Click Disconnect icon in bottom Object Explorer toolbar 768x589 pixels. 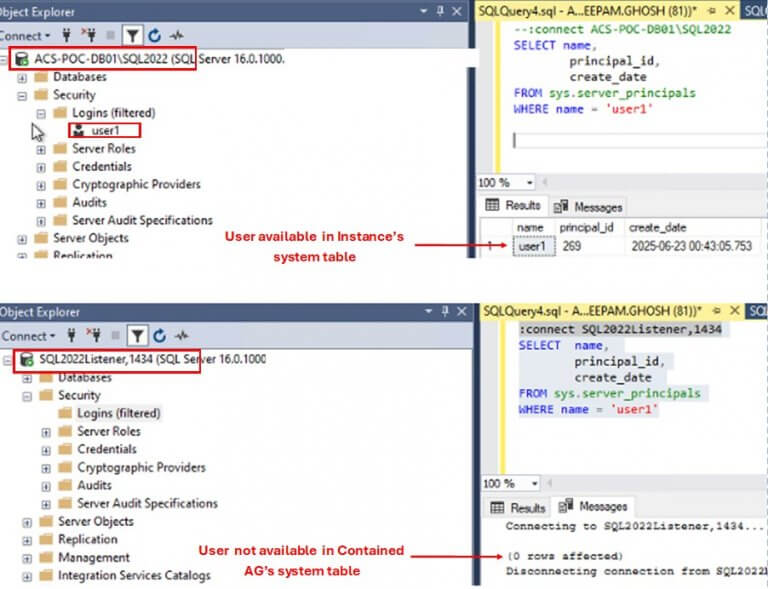pos(94,336)
